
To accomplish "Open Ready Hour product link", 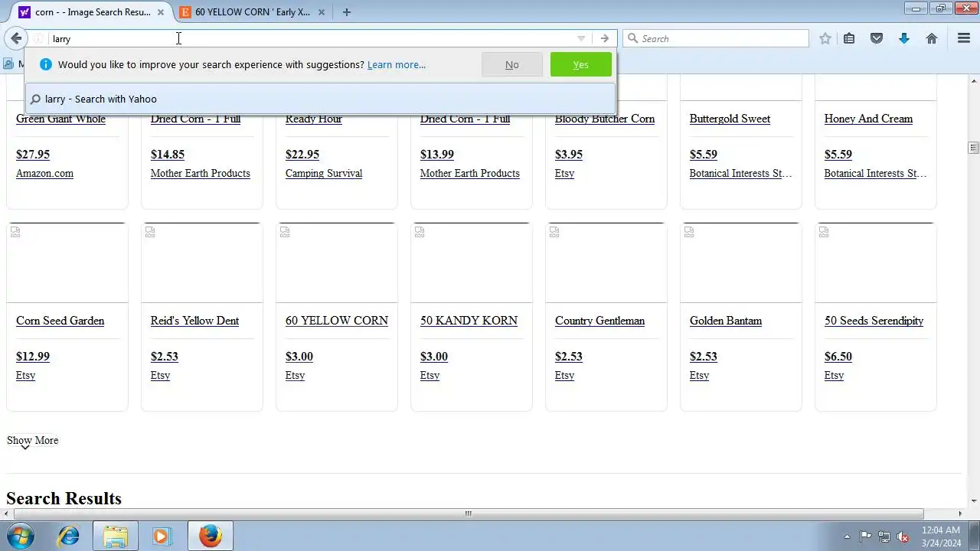I will [x=314, y=119].
